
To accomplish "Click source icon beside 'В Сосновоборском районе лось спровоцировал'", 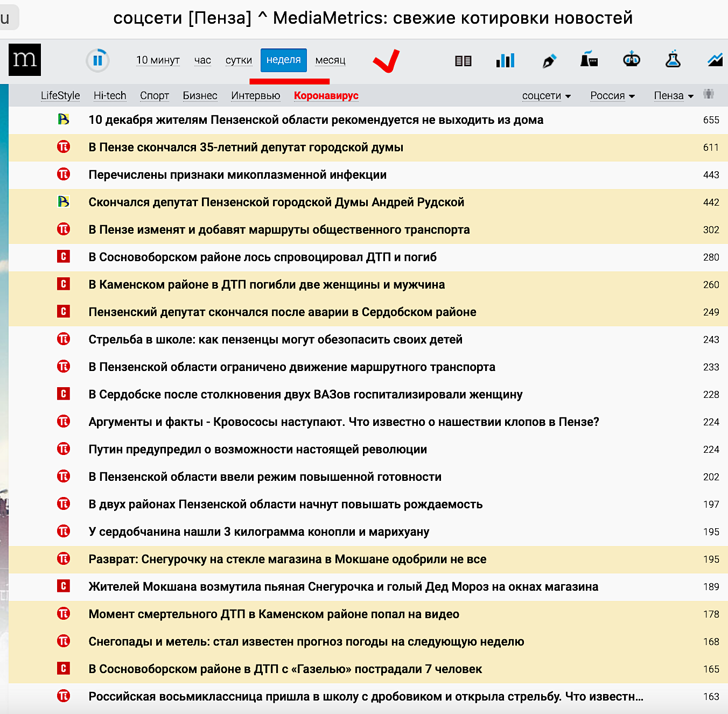I will pyautogui.click(x=64, y=256).
